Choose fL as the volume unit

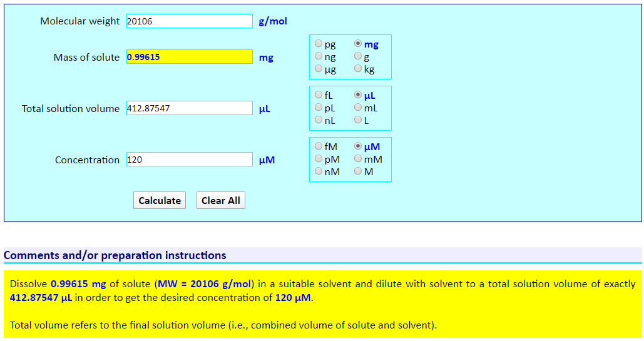(x=319, y=94)
